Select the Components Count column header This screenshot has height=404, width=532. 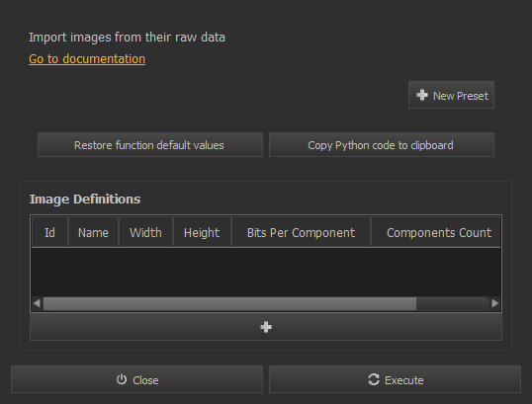point(436,232)
